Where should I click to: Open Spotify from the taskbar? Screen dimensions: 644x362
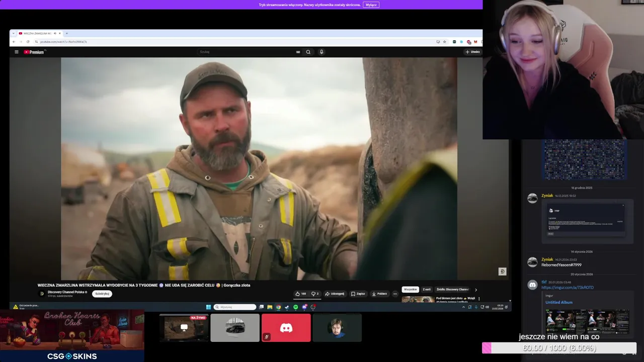click(x=295, y=307)
